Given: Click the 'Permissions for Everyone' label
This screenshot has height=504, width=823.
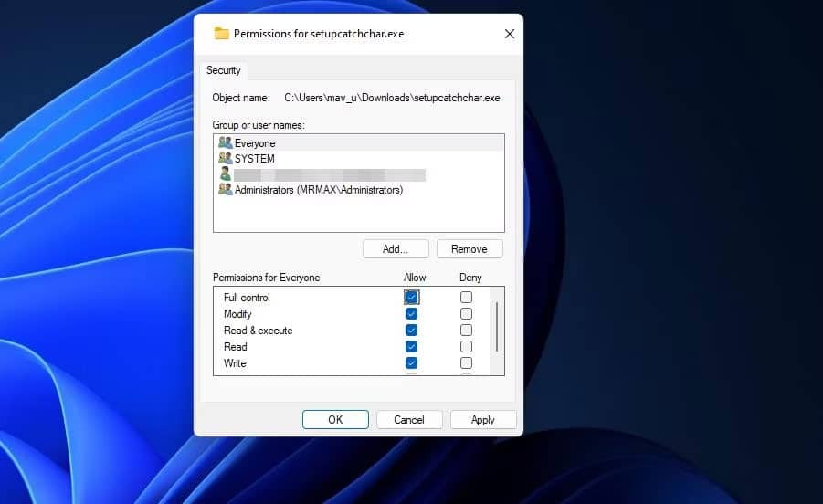Looking at the screenshot, I should tap(266, 278).
